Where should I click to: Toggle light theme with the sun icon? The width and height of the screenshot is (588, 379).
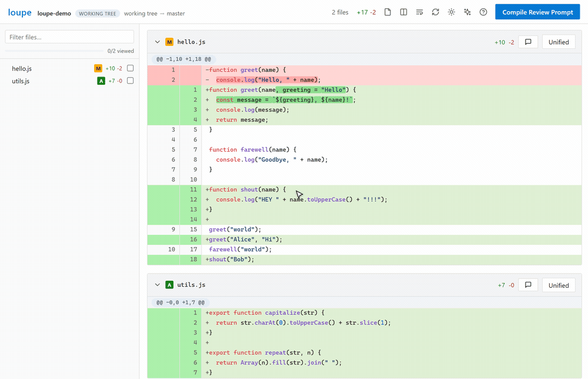click(452, 12)
